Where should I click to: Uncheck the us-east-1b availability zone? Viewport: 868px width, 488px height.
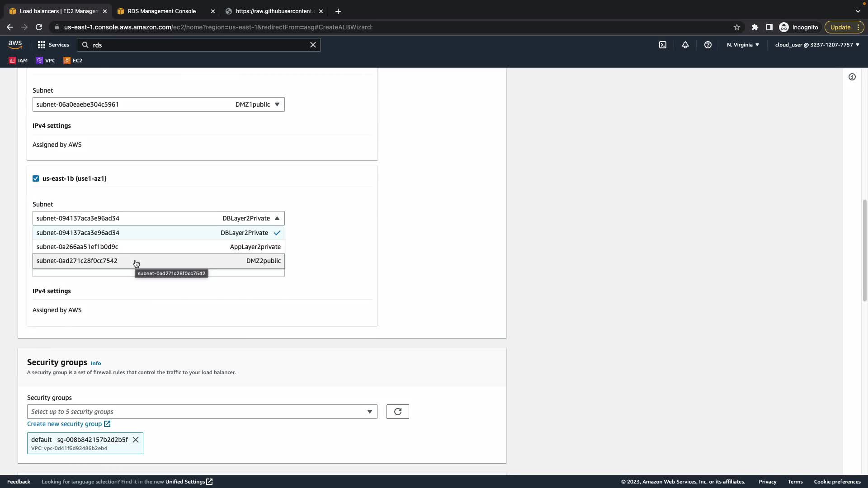point(36,178)
